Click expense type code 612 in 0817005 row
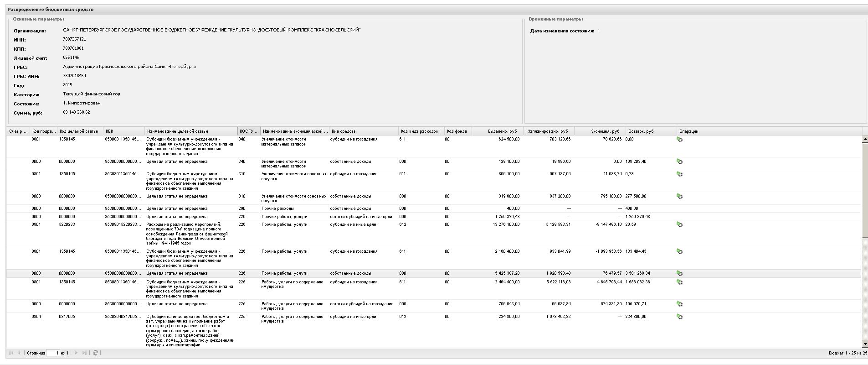 (402, 317)
